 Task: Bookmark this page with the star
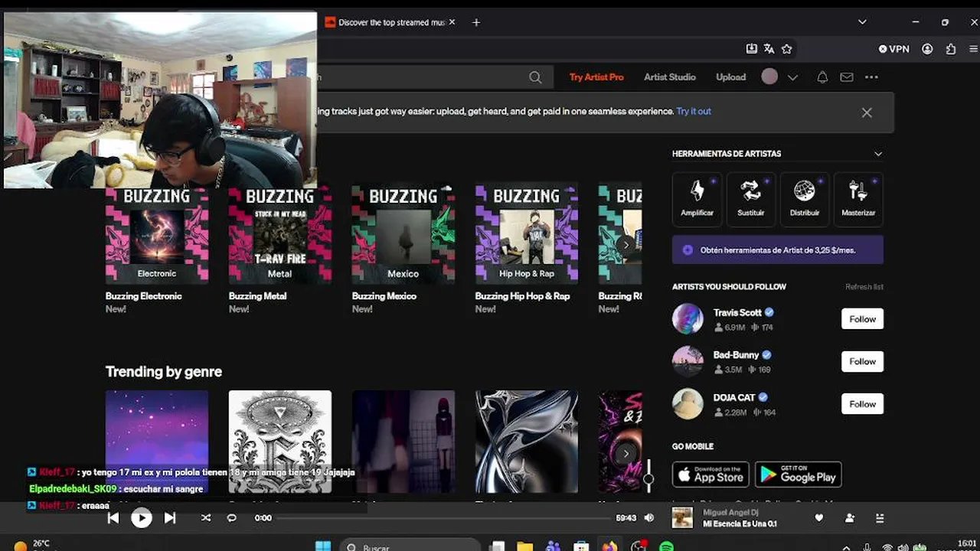pos(787,49)
